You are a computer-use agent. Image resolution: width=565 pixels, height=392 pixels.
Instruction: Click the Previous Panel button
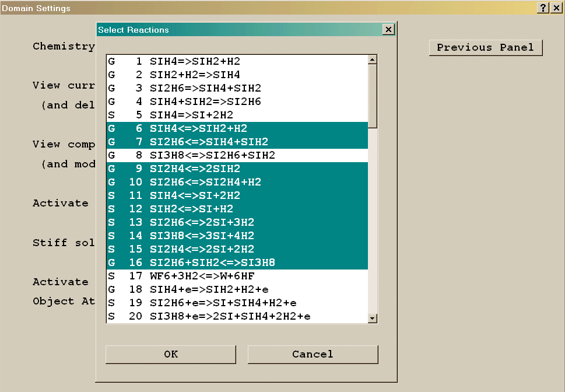[x=485, y=48]
